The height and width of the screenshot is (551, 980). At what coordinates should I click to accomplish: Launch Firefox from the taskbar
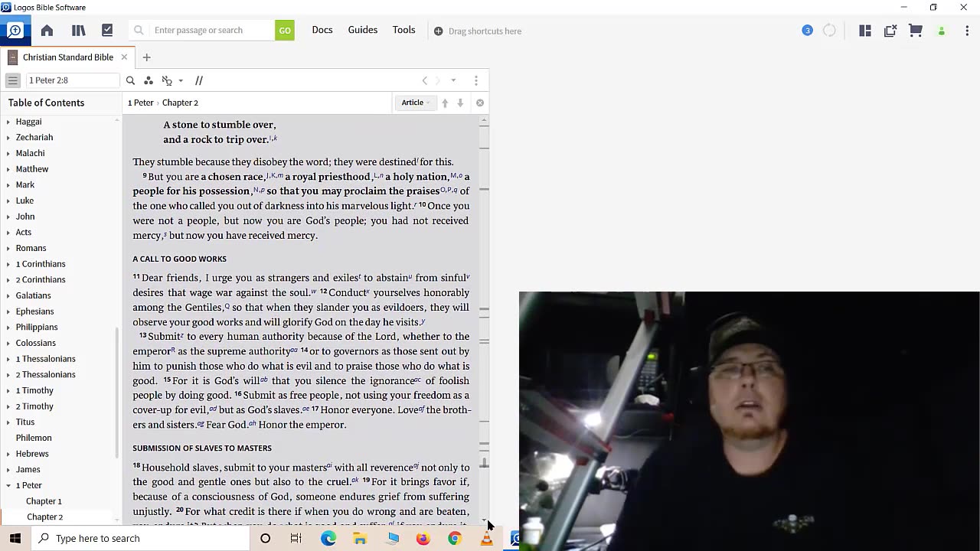click(x=423, y=539)
